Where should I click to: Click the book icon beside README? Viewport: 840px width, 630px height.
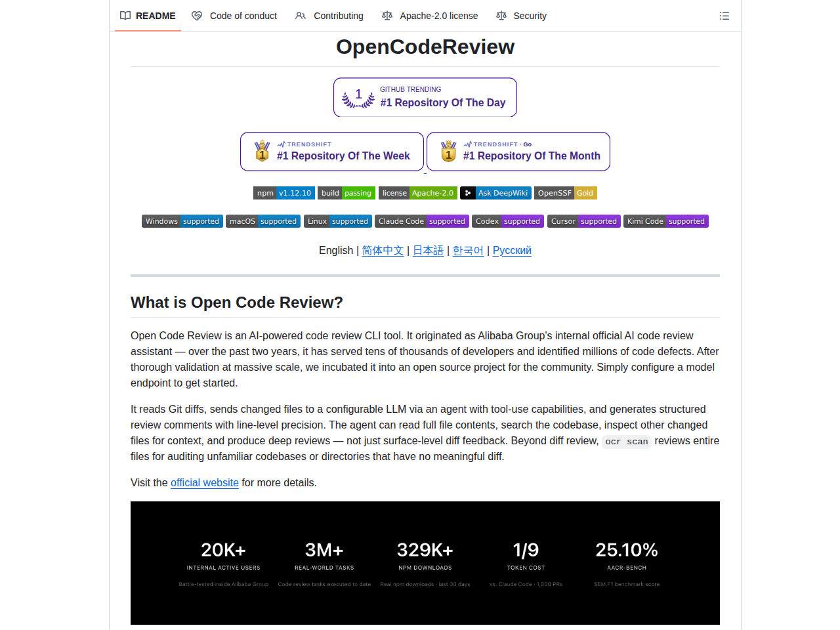[x=125, y=16]
